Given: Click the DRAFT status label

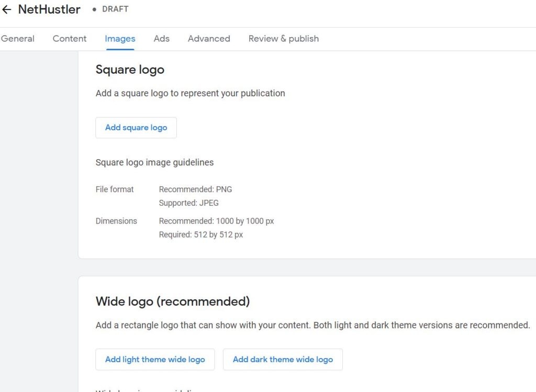Looking at the screenshot, I should point(115,9).
